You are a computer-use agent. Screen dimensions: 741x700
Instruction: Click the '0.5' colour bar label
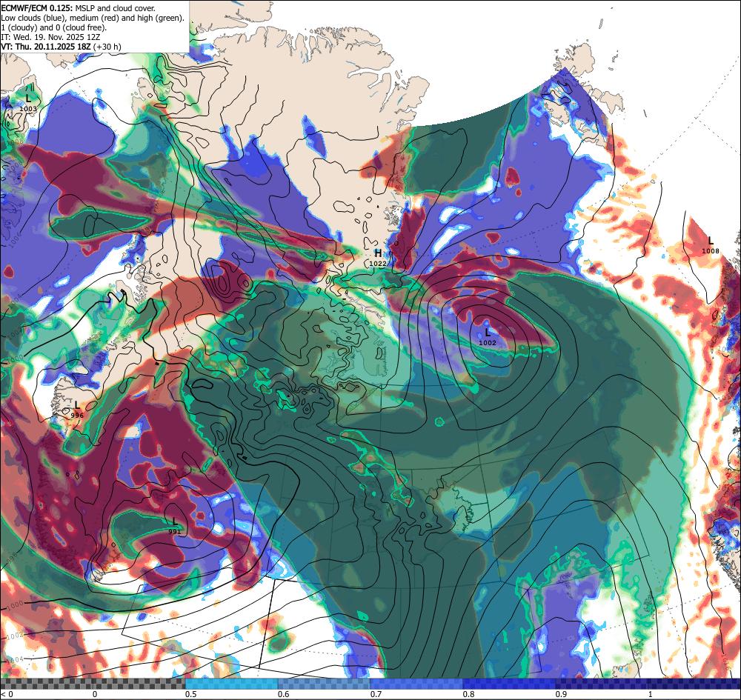coord(191,694)
